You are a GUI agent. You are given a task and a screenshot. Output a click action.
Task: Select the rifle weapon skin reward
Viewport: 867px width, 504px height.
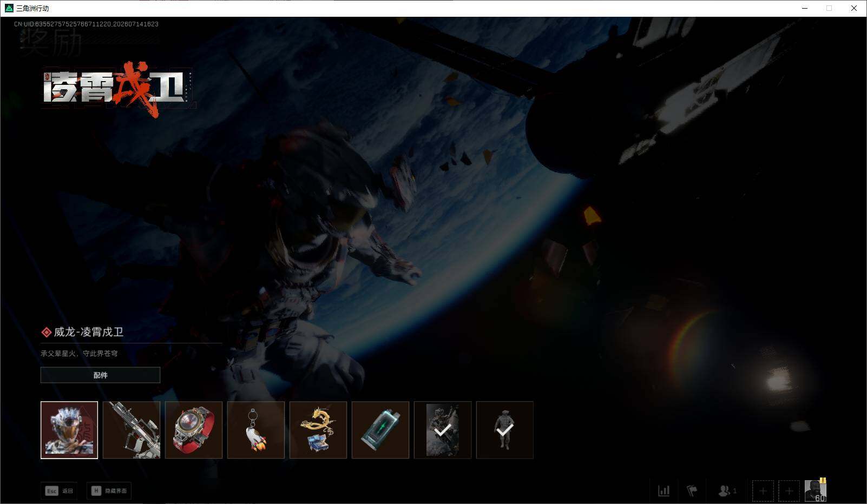132,430
